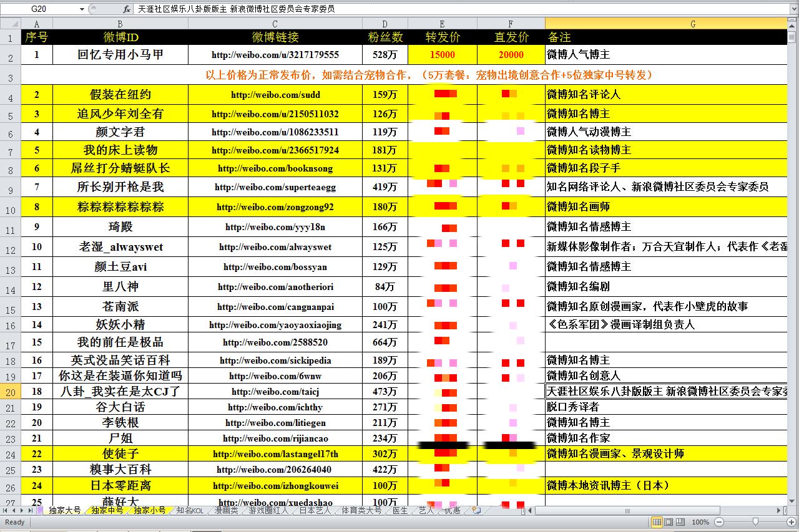This screenshot has height=532, width=799.
Task: Click the weibo.com/lastangel17th link
Action: [273, 453]
